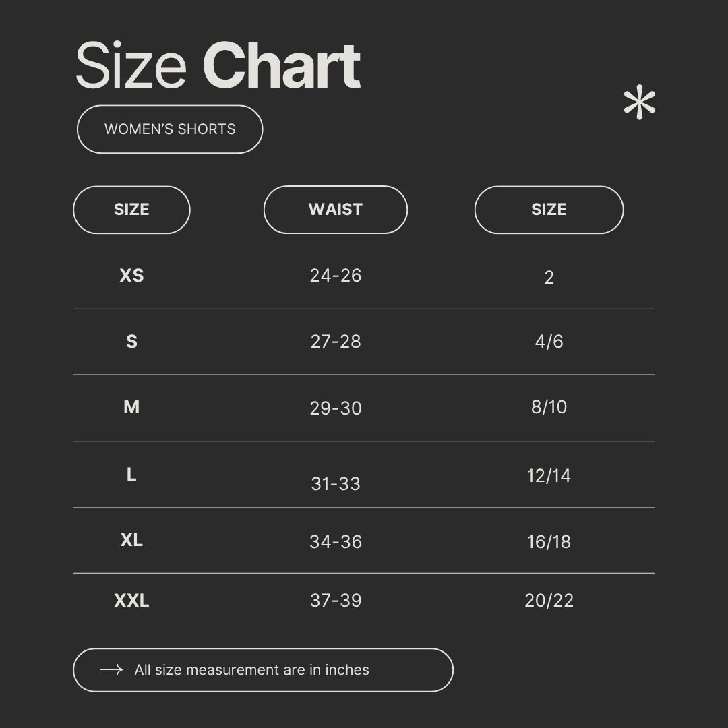This screenshot has width=728, height=728.
Task: Click the 37-39 waist measurement
Action: pos(336,601)
